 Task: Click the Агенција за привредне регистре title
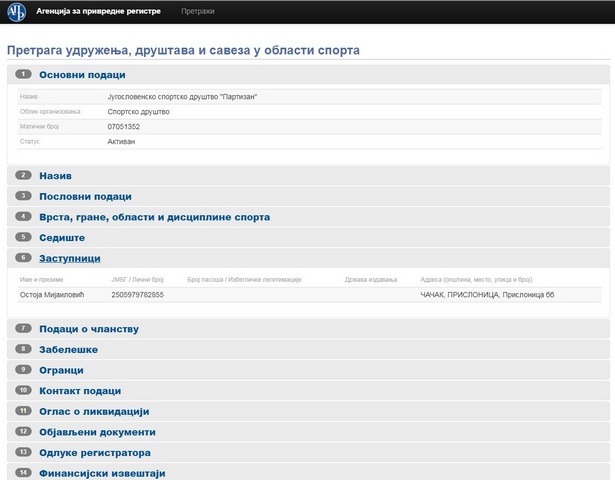[x=98, y=11]
